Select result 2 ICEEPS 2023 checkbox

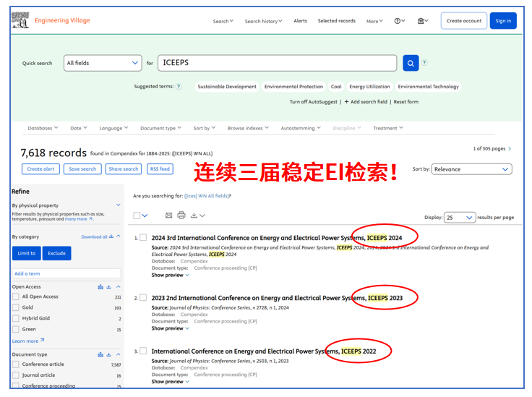click(143, 298)
